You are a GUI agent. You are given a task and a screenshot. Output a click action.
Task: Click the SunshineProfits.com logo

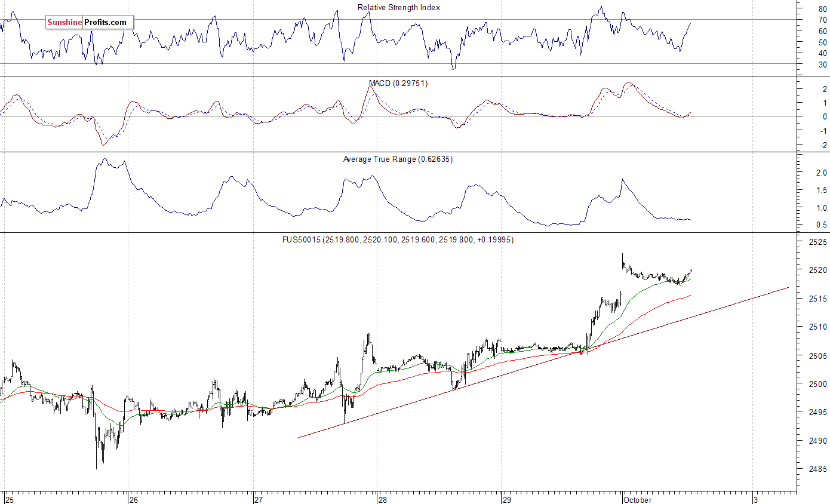coord(88,23)
